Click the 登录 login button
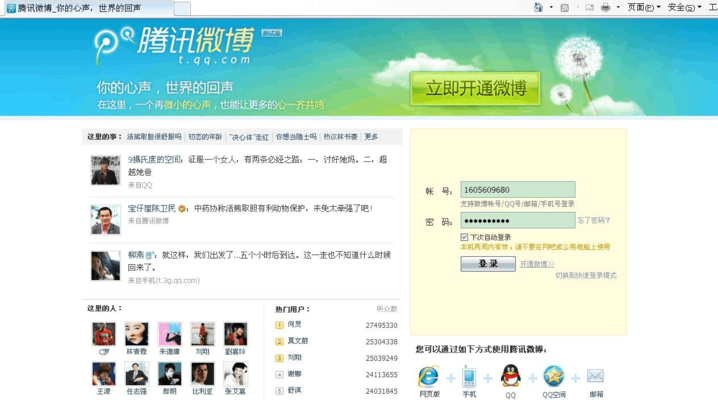The width and height of the screenshot is (718, 400). [488, 264]
